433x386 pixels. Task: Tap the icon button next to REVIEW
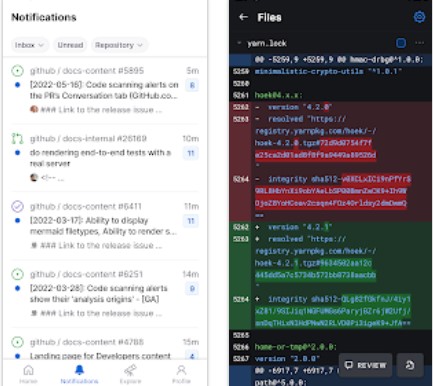(410, 365)
